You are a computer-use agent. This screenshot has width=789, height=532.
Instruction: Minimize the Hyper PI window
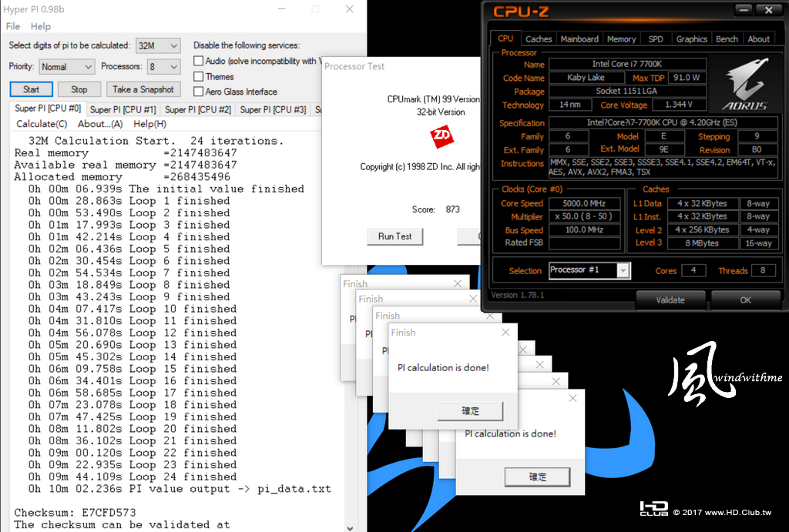(282, 9)
